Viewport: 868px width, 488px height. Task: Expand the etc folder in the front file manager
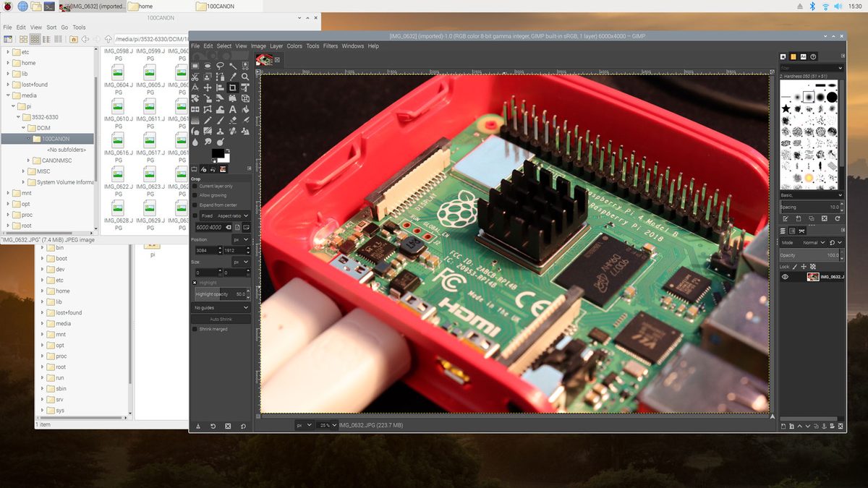[x=8, y=52]
